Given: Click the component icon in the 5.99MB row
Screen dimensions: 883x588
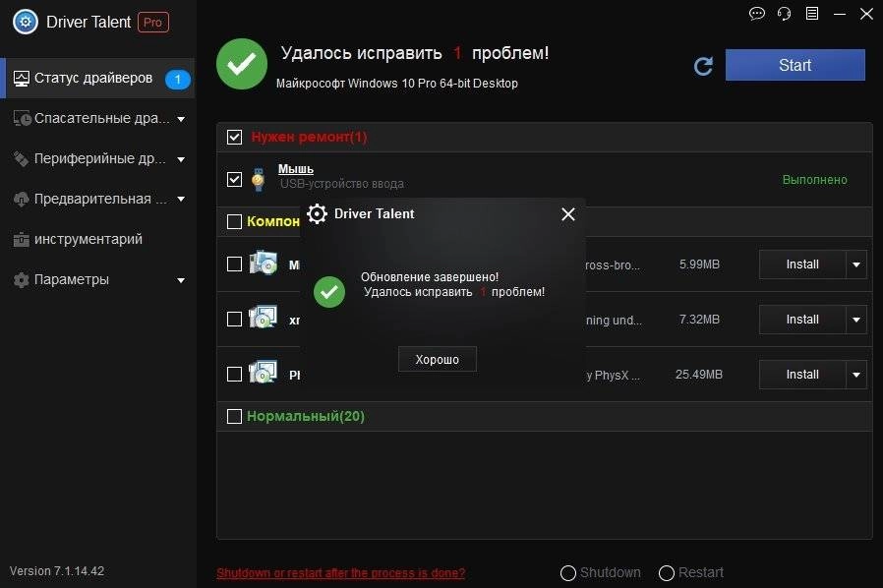Looking at the screenshot, I should [x=263, y=263].
